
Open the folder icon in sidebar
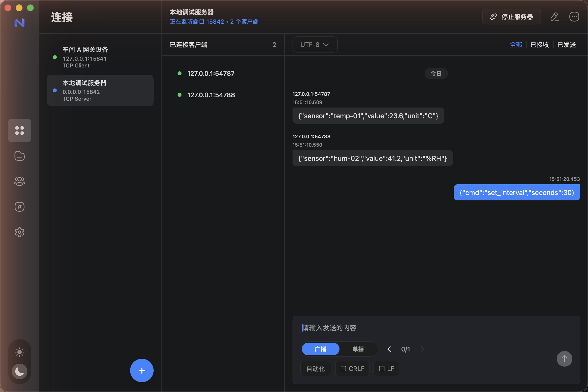(x=20, y=156)
